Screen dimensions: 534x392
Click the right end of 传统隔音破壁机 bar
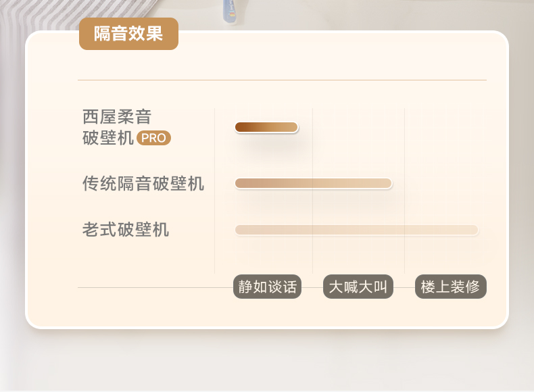387,183
